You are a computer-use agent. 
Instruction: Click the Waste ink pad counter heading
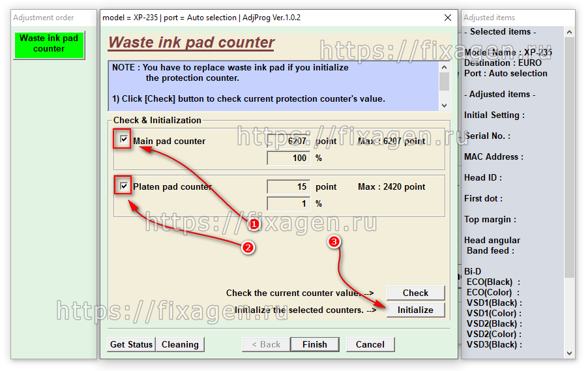(x=191, y=43)
